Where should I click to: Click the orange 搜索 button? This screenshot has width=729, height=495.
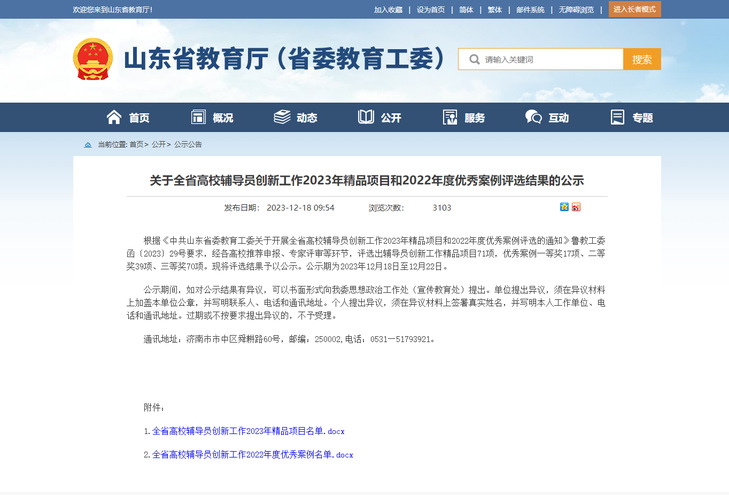[642, 59]
